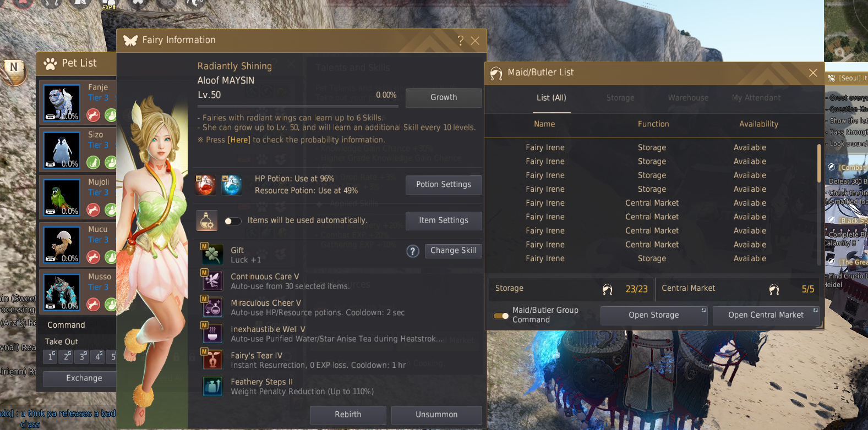Image resolution: width=868 pixels, height=430 pixels.
Task: Select the Continuous Care V skill icon
Action: pos(212,280)
